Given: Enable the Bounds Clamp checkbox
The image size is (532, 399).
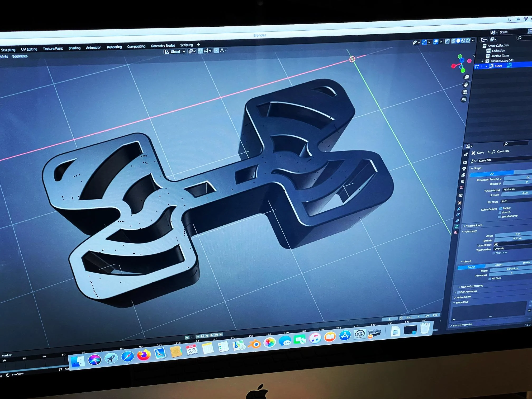Looking at the screenshot, I should pos(499,217).
